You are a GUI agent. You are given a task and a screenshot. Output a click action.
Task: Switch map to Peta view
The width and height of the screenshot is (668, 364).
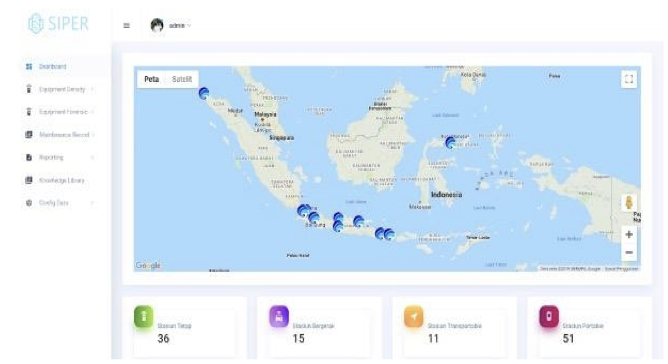point(152,79)
